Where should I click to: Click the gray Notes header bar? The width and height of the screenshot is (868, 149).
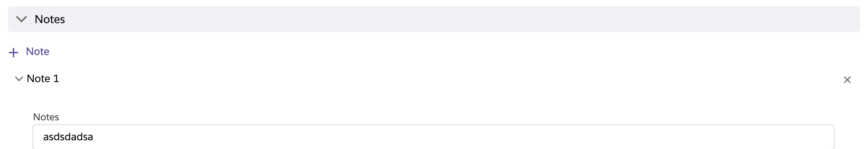click(x=434, y=19)
